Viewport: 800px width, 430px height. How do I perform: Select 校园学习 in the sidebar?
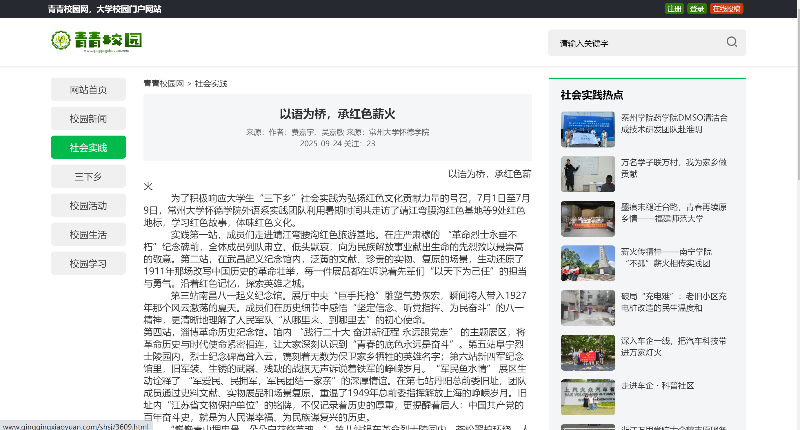coord(88,264)
